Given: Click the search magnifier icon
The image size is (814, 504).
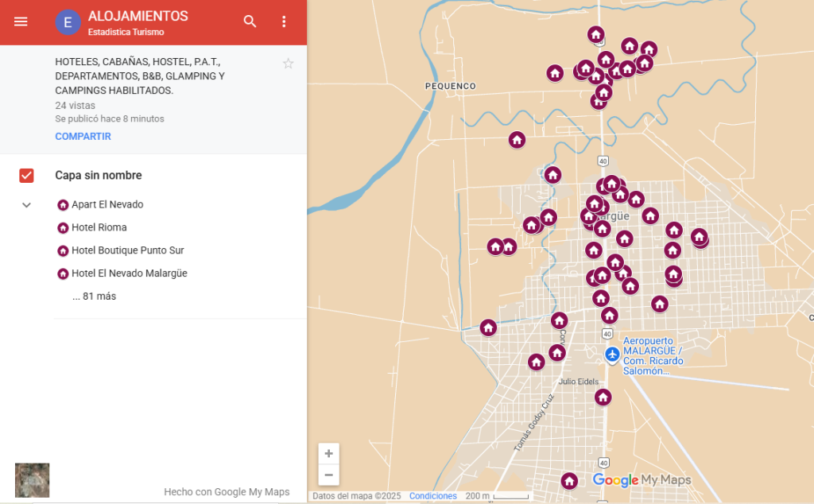Looking at the screenshot, I should 250,21.
